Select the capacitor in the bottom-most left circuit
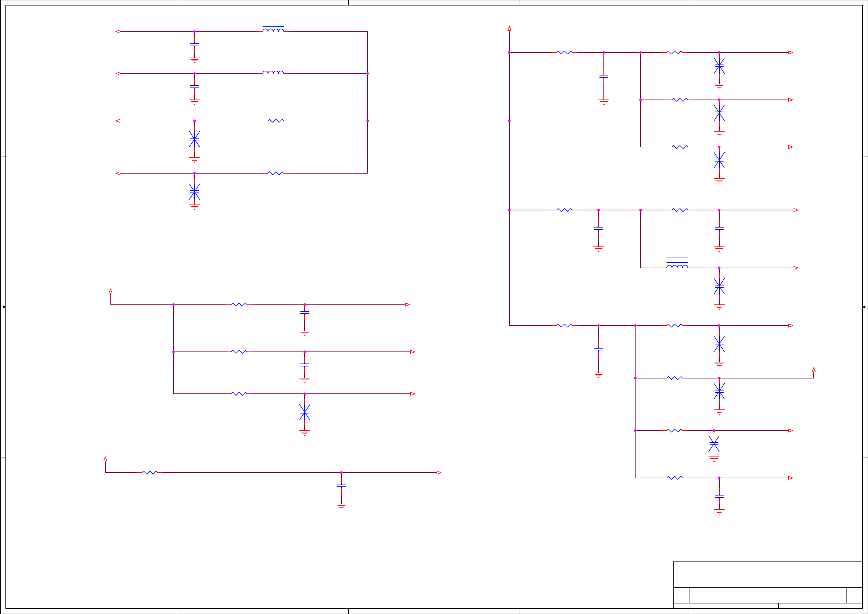 (341, 486)
